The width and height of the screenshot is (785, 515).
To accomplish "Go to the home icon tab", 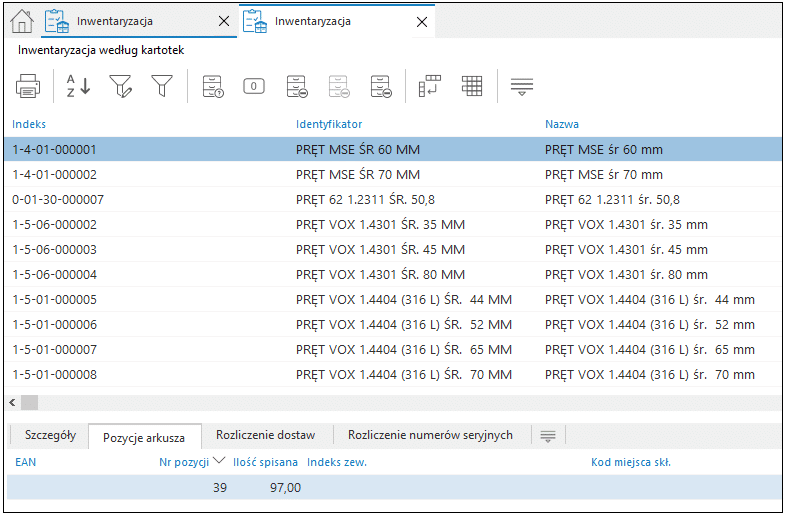I will point(21,21).
